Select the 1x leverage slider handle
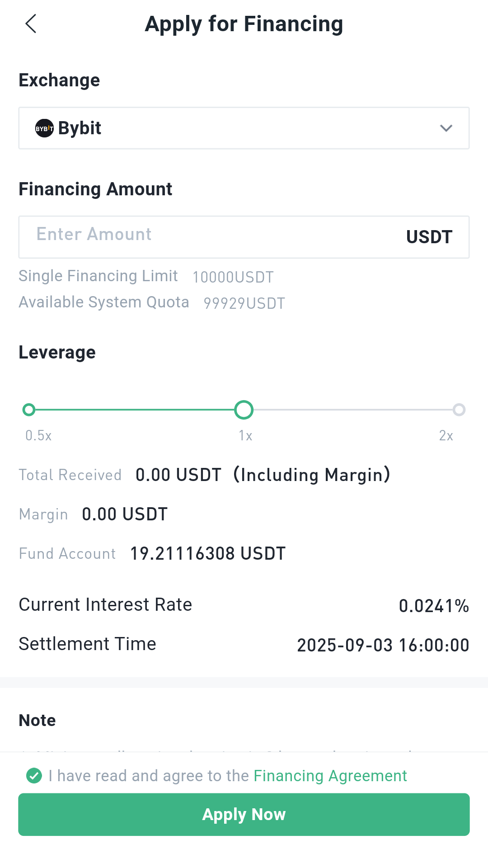This screenshot has height=868, width=488. (244, 410)
